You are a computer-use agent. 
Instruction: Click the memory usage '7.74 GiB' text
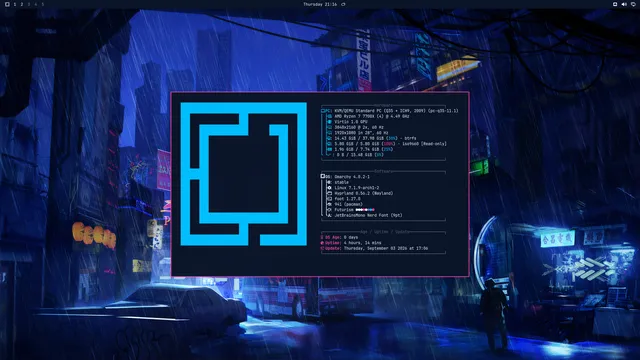tap(369, 149)
